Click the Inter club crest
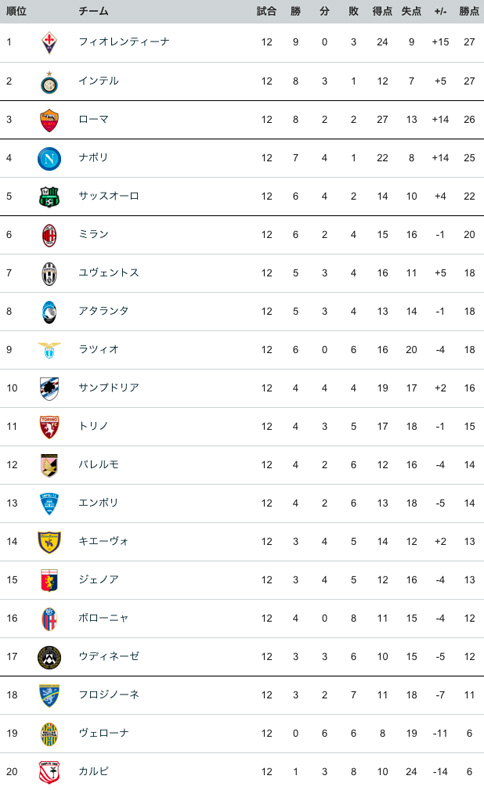This screenshot has width=484, height=790. coord(49,82)
